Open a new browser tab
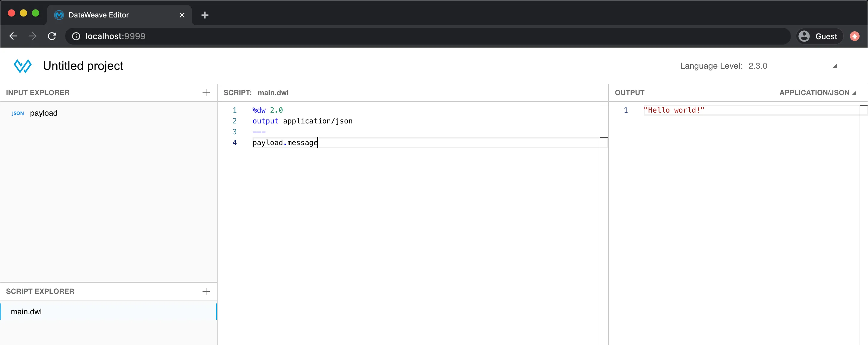Image resolution: width=868 pixels, height=345 pixels. click(x=205, y=15)
